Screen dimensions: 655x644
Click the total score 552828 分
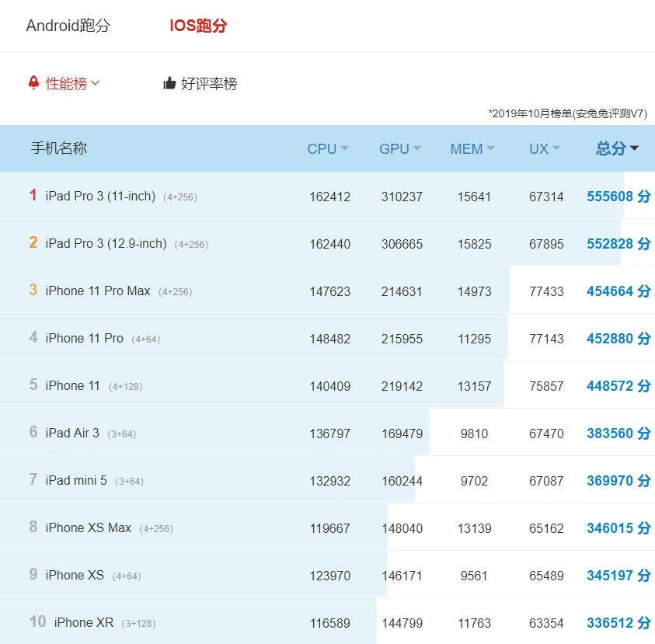[x=618, y=244]
